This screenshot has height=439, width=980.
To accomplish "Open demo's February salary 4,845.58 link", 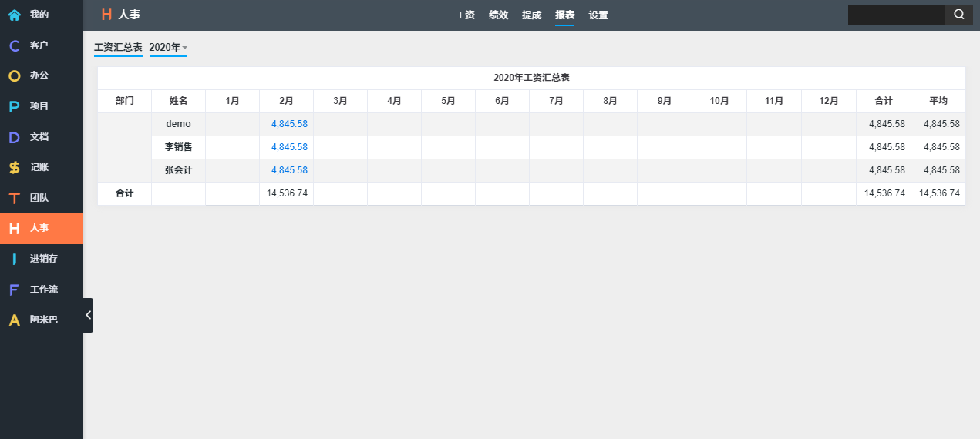I will pos(289,124).
